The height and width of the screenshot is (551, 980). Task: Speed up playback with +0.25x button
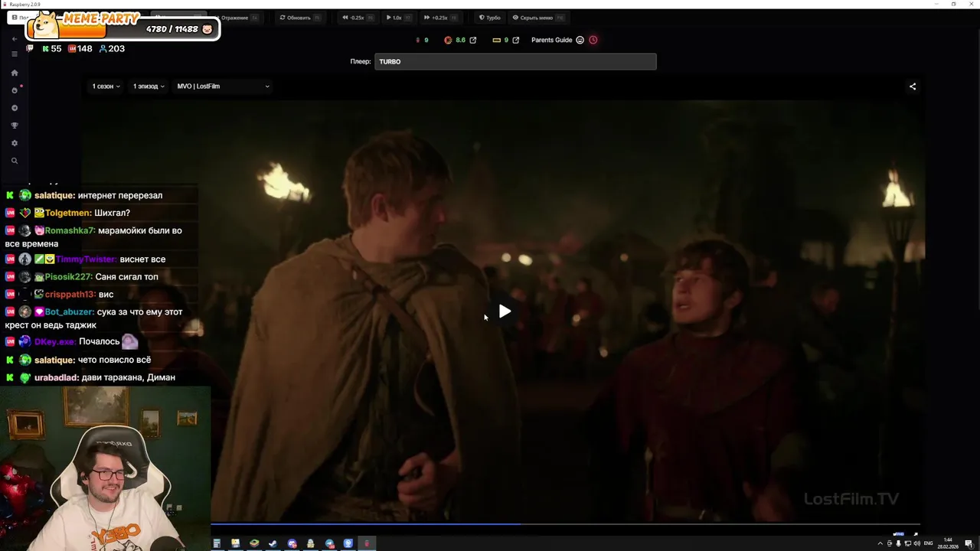click(x=440, y=18)
